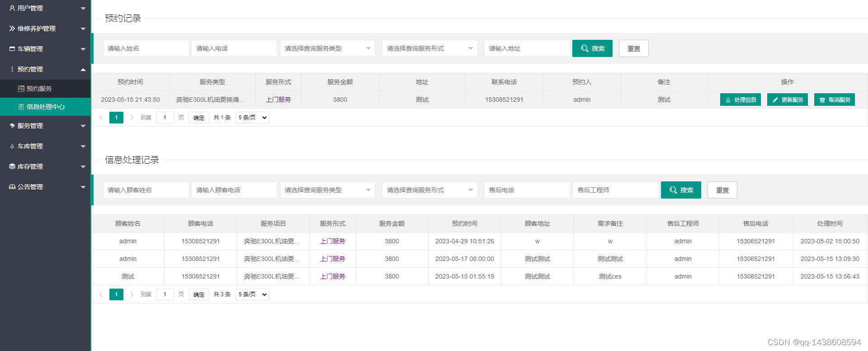Expand the 维修养护管理 menu arrow
The width and height of the screenshot is (868, 351).
[83, 29]
